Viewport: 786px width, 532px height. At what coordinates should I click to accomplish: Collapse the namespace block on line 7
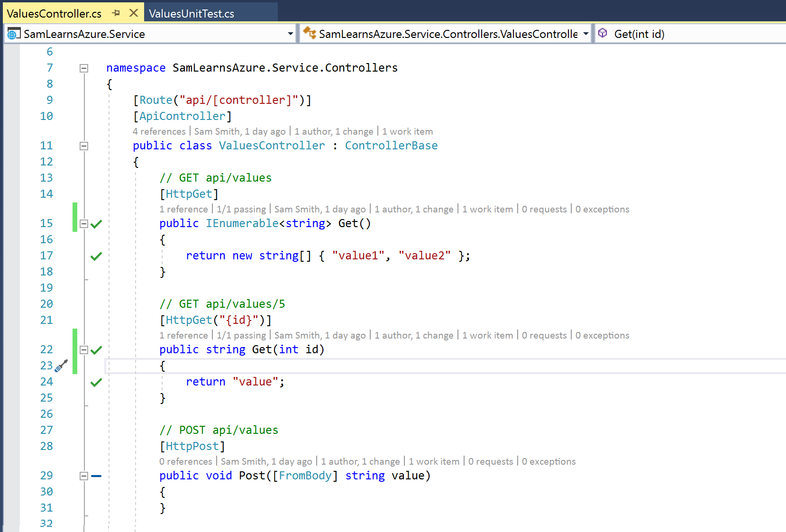(84, 68)
